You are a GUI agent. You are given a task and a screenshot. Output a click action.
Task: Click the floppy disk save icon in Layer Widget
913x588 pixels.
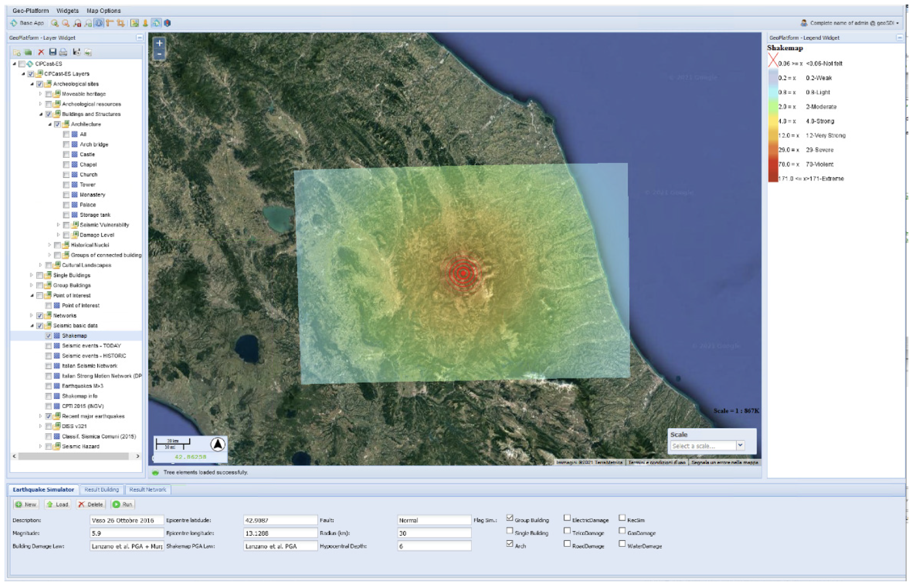click(x=53, y=52)
